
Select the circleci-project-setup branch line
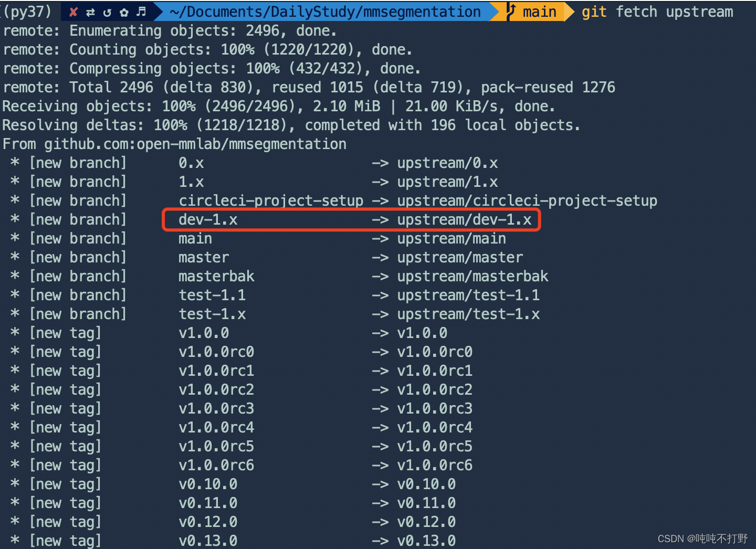point(271,200)
